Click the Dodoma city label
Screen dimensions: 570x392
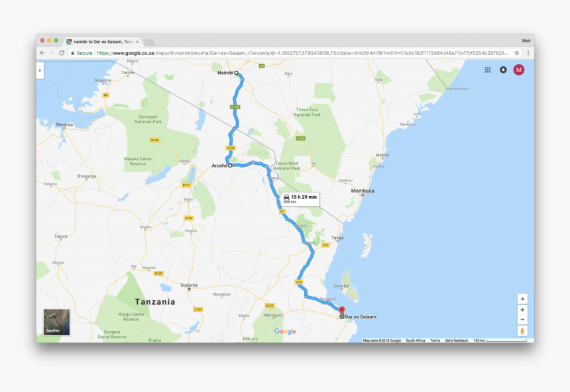tap(189, 285)
